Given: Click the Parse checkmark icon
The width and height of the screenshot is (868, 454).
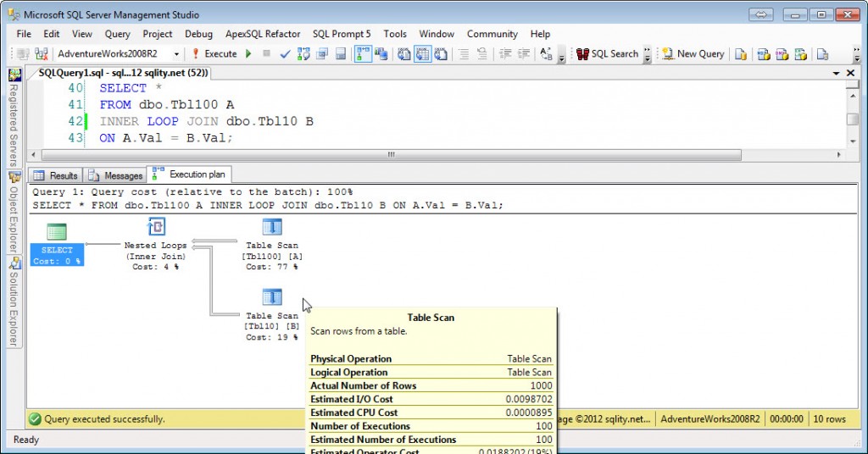Looking at the screenshot, I should click(x=285, y=53).
